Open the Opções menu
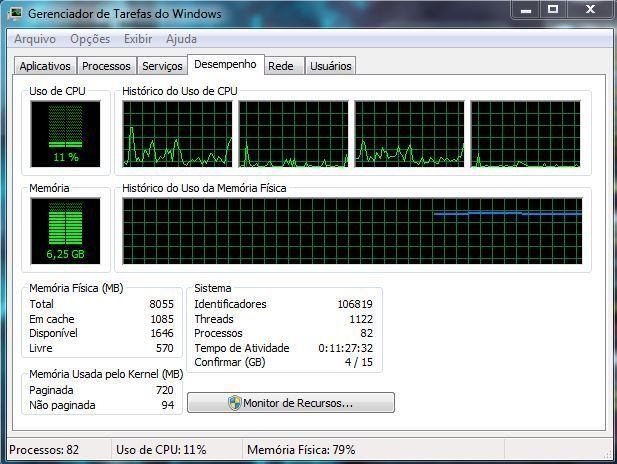Screen dimensions: 617x464 (90, 39)
